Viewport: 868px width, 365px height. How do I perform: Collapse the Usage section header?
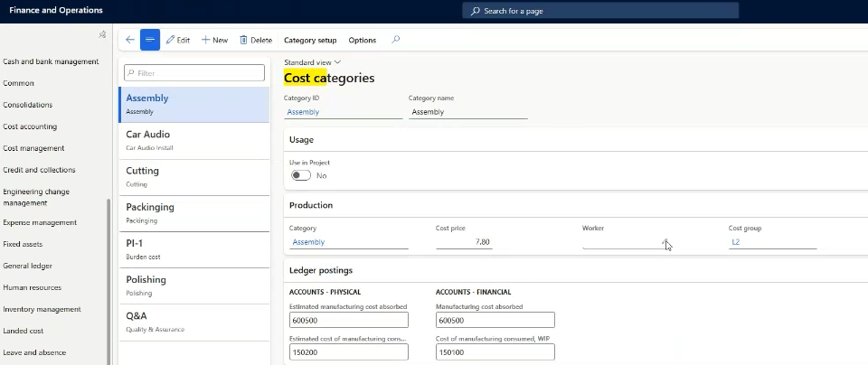[x=576, y=140]
